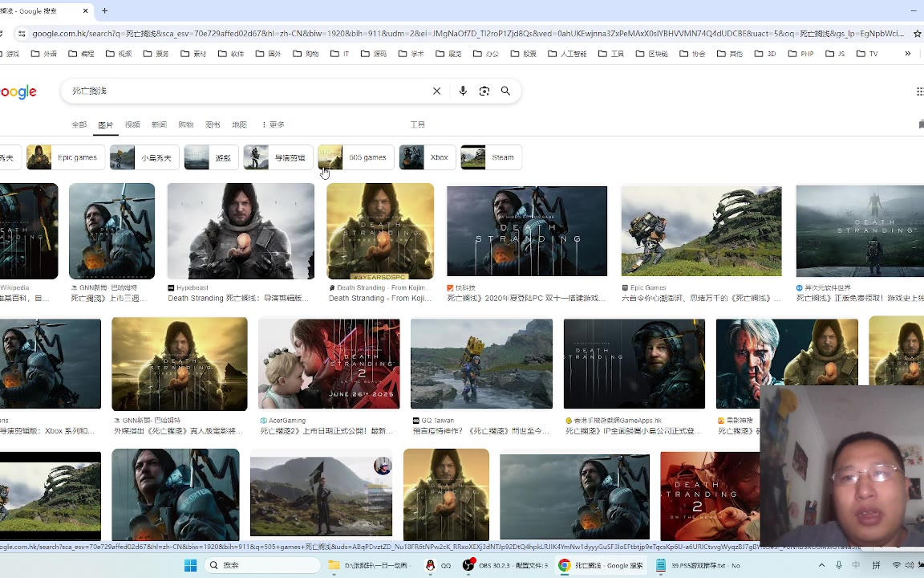
Task: Switch to the 全部 results tab
Action: 79,124
